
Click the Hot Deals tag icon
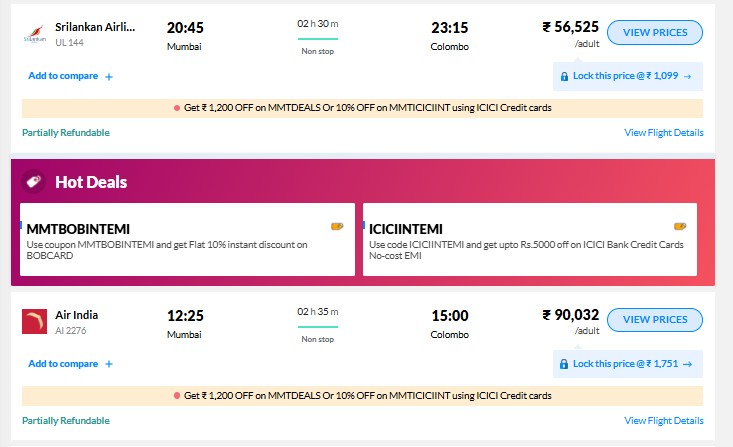tap(34, 181)
